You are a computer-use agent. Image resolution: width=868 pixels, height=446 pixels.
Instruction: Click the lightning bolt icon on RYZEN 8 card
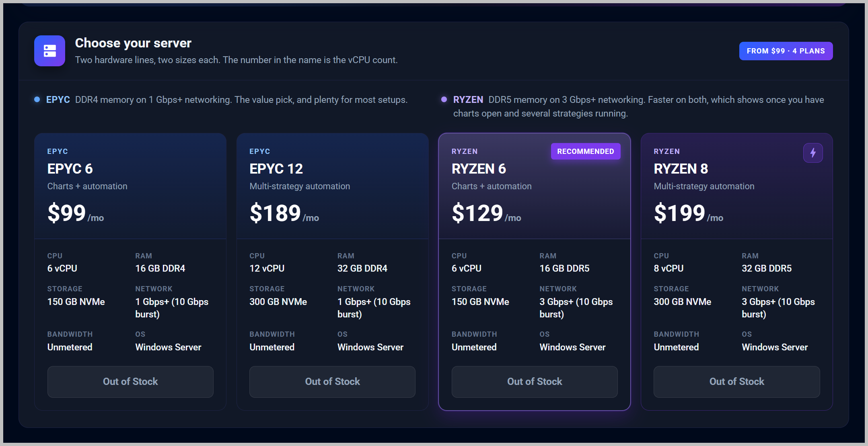pyautogui.click(x=813, y=153)
